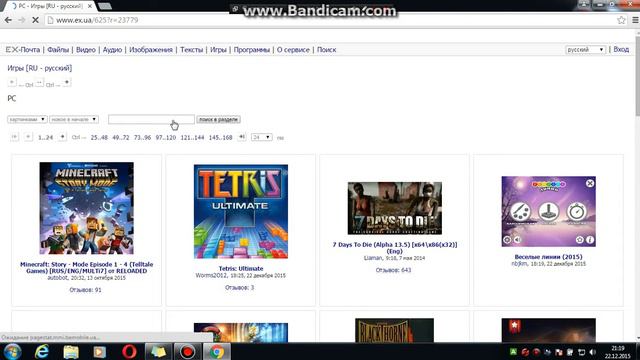Go to page range 121..144
The image size is (640, 360).
click(192, 138)
